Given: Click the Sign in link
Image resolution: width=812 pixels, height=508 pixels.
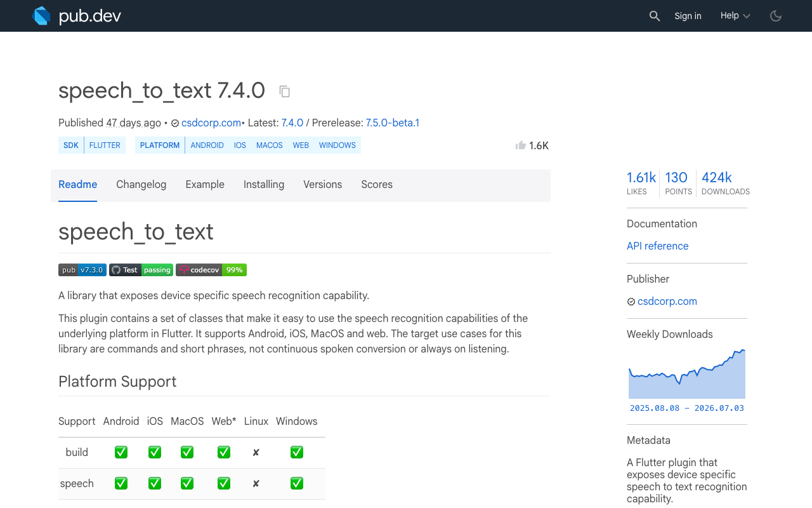Looking at the screenshot, I should tap(688, 16).
